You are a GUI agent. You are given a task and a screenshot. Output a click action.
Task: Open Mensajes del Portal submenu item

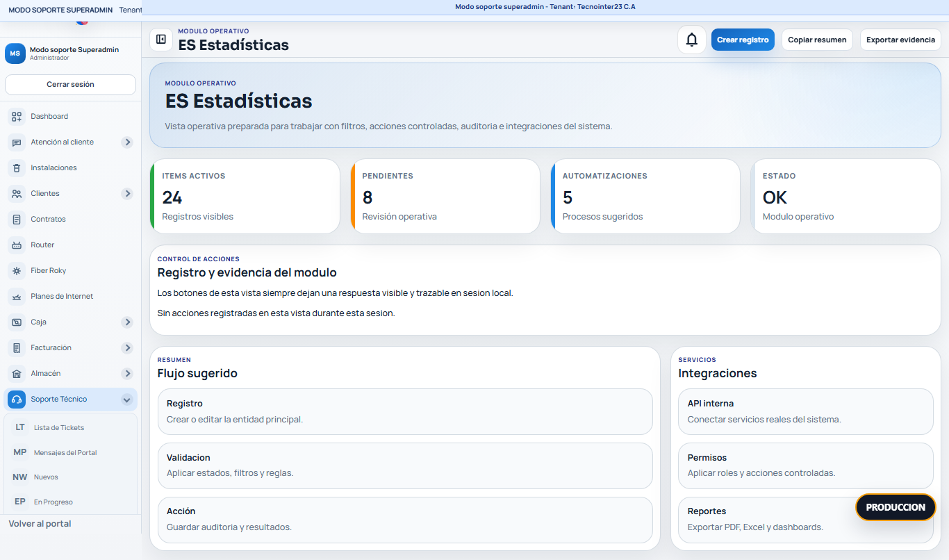click(70, 452)
